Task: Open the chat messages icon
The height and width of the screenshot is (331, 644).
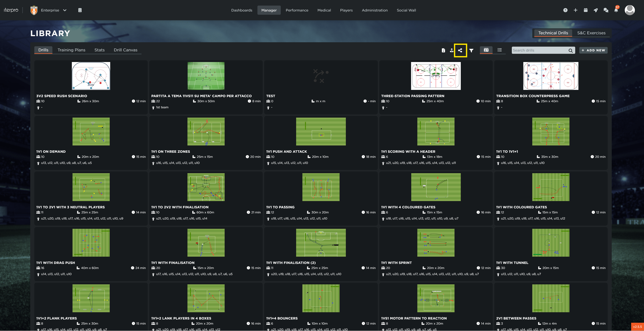Action: 606,10
